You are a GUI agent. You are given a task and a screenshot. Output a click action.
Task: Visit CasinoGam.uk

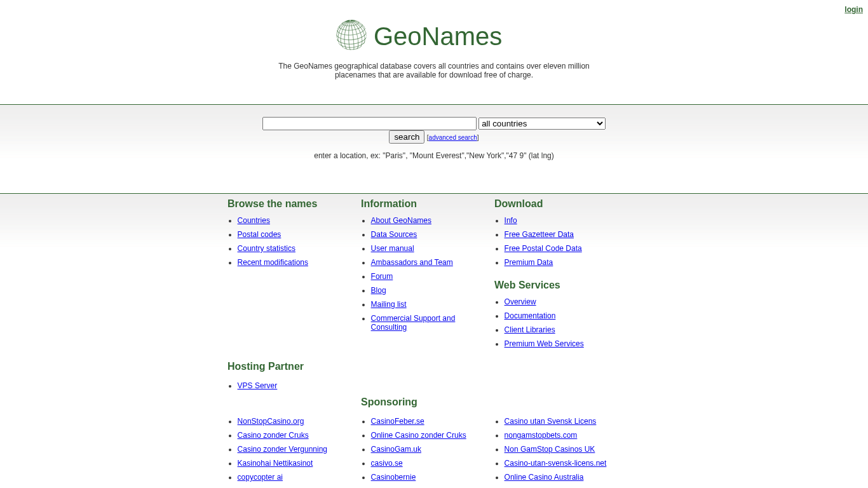(396, 449)
